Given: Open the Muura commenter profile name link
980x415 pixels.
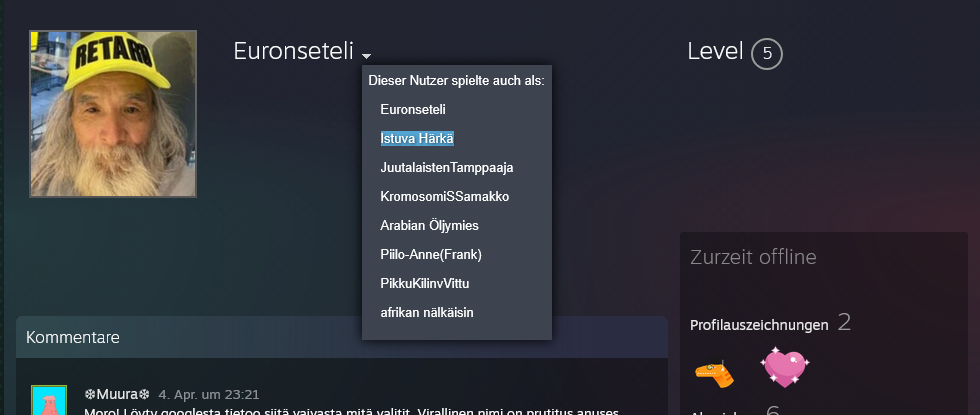Looking at the screenshot, I should tap(116, 394).
